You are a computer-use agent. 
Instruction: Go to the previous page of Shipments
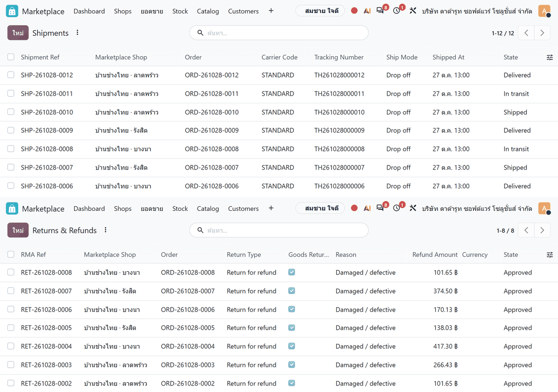point(526,33)
